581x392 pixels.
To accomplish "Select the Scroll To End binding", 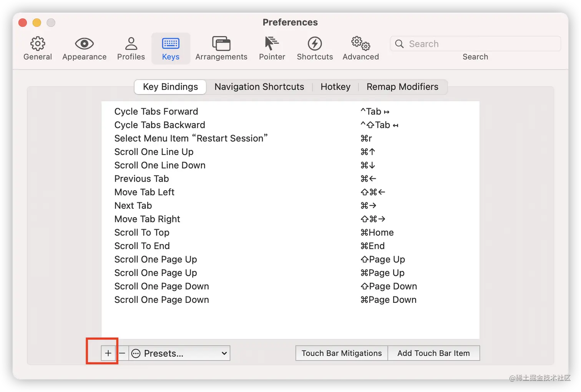I will point(290,246).
